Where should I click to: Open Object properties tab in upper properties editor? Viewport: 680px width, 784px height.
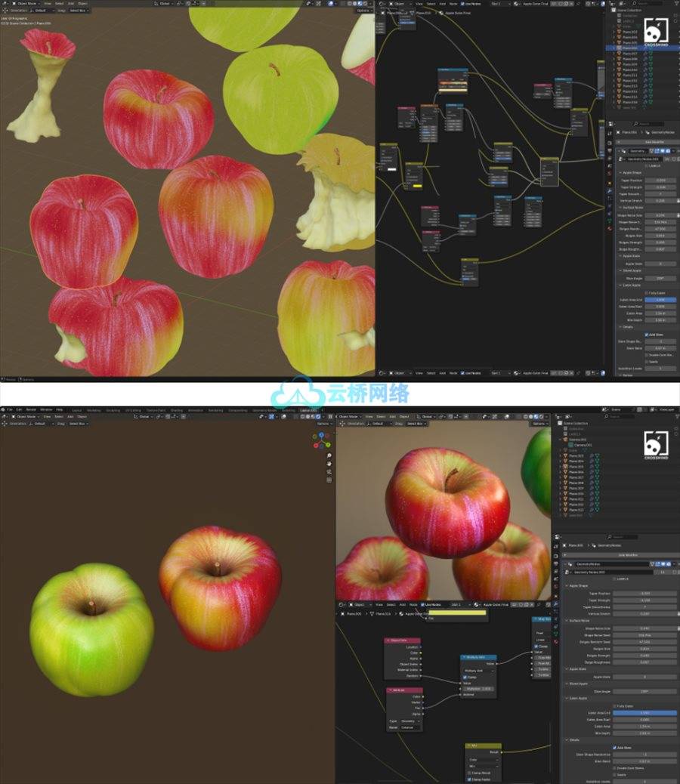pos(610,184)
